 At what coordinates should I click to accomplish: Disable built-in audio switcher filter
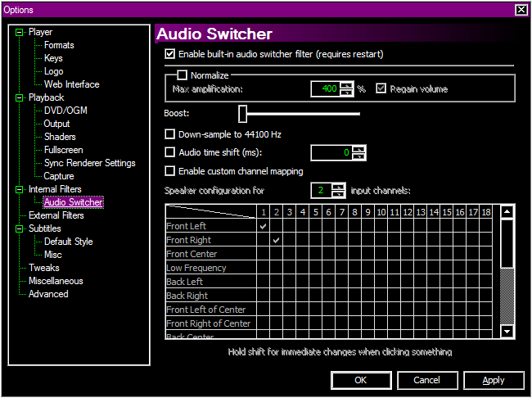coord(170,54)
